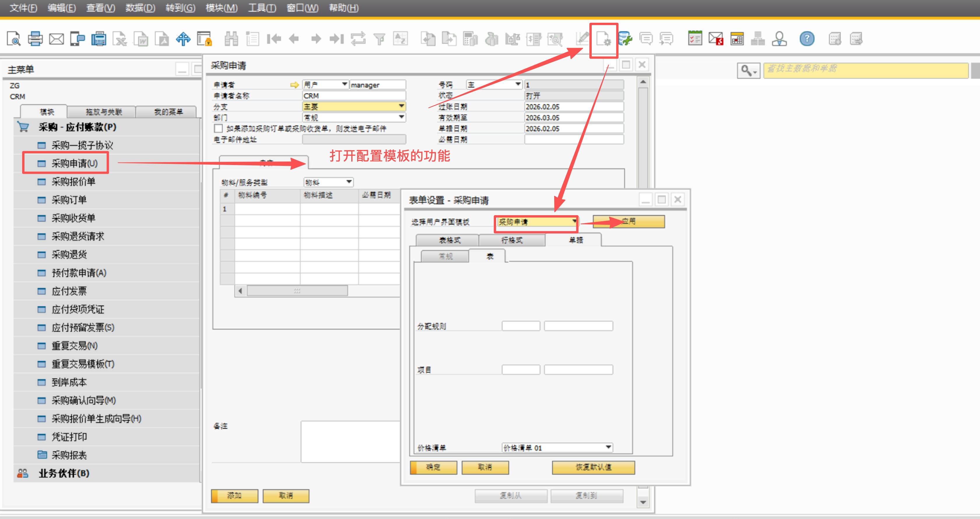
Task: Enable send email on purchase order checkbox
Action: coord(218,129)
